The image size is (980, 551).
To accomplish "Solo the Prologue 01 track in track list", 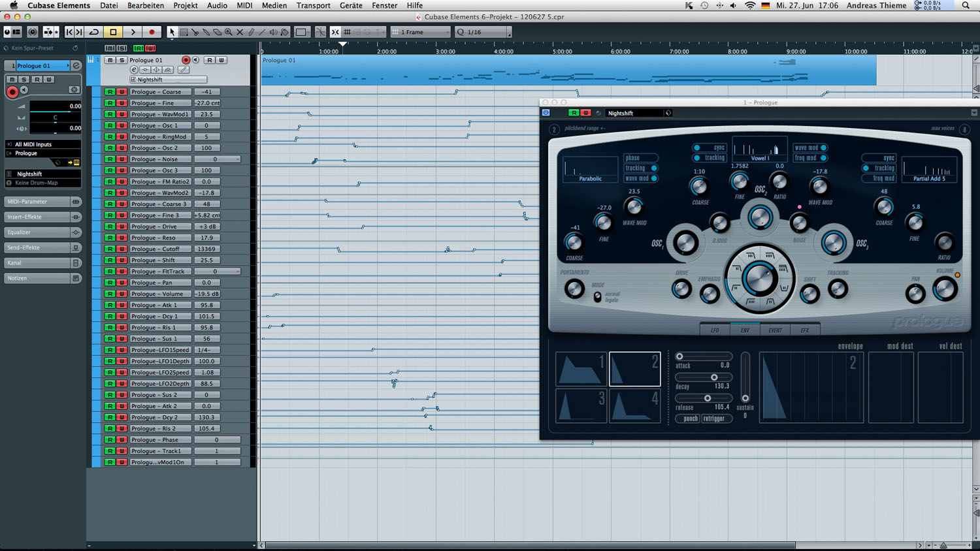I will point(122,60).
